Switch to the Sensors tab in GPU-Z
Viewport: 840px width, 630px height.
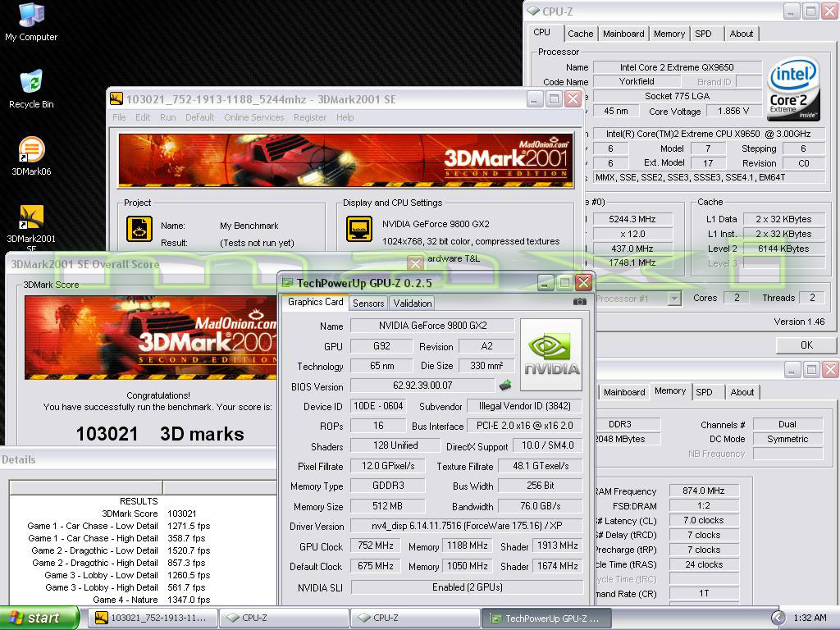click(368, 304)
